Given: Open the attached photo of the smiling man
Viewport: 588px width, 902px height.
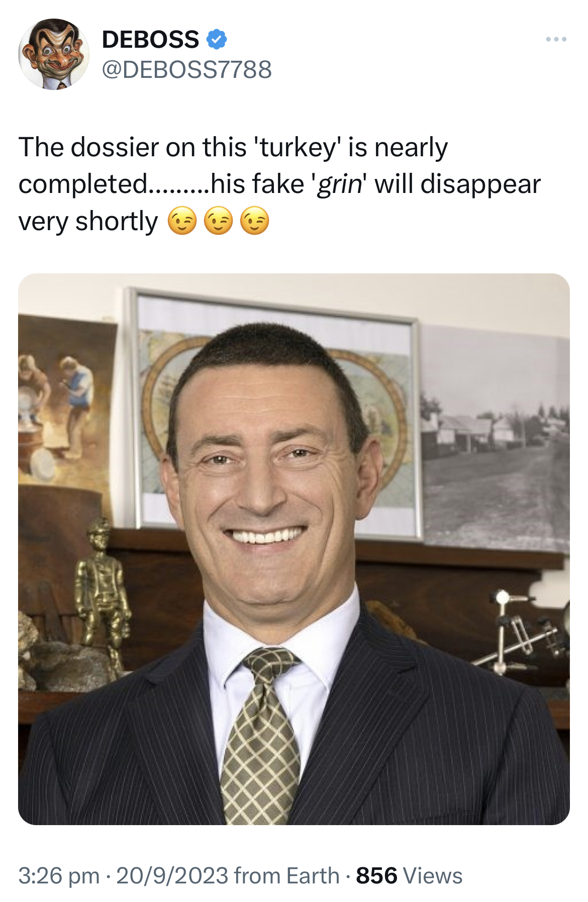Looking at the screenshot, I should pos(294,549).
